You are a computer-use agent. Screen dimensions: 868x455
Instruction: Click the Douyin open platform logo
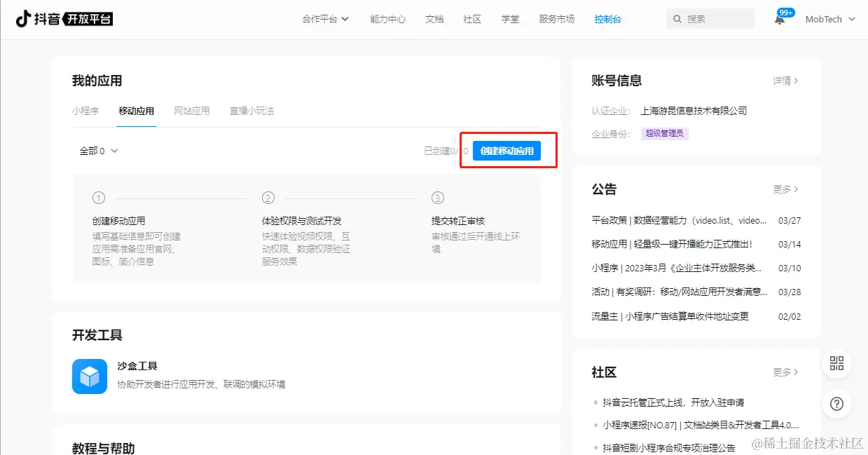[x=64, y=19]
